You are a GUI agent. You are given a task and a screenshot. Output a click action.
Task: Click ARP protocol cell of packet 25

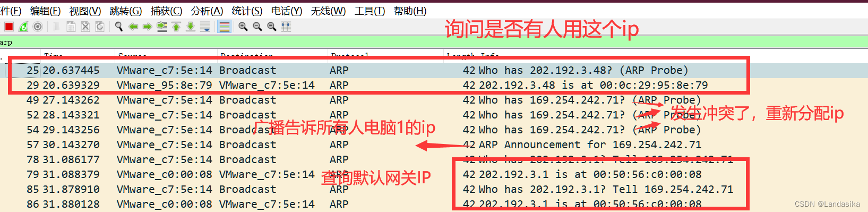coord(339,70)
